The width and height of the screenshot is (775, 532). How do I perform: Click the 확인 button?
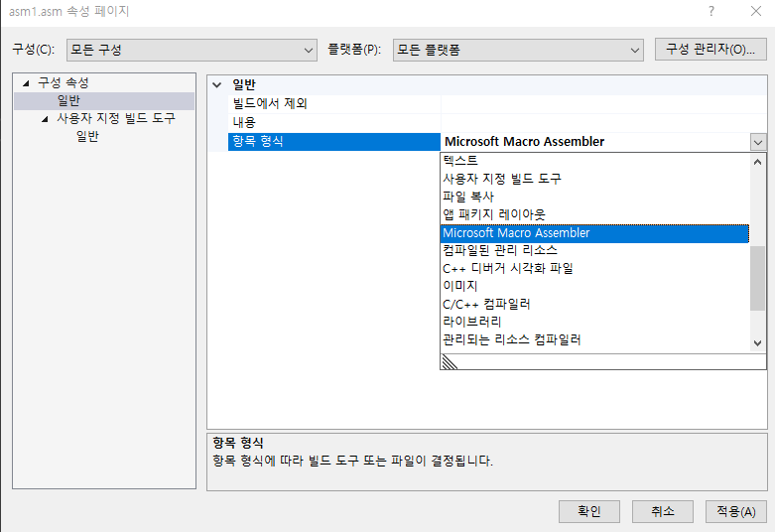589,511
